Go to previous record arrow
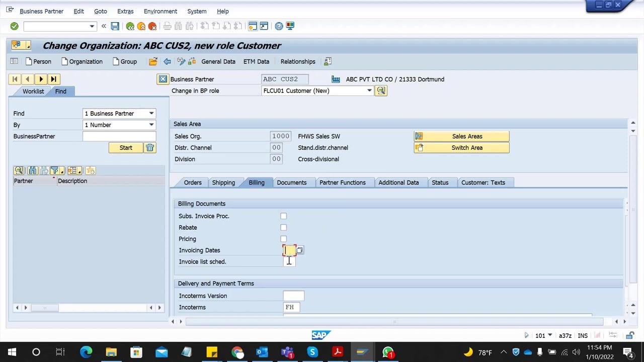Image resolution: width=644 pixels, height=362 pixels. tap(28, 79)
